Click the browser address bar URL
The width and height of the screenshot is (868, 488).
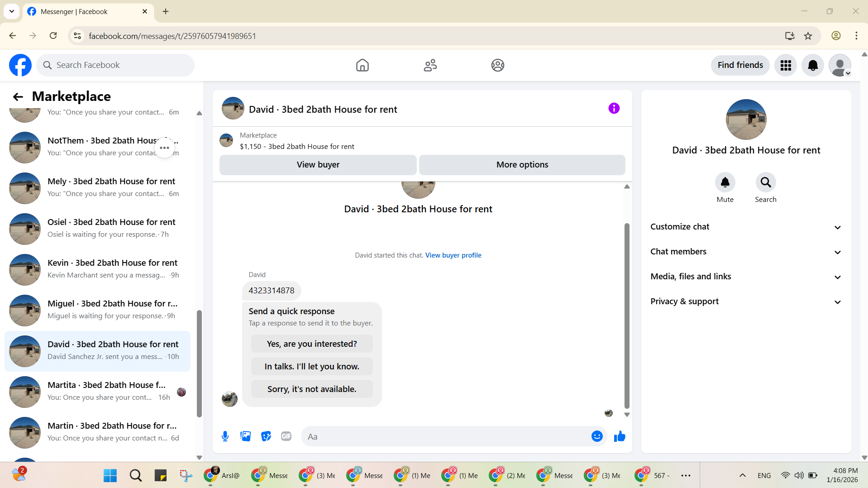click(x=172, y=36)
